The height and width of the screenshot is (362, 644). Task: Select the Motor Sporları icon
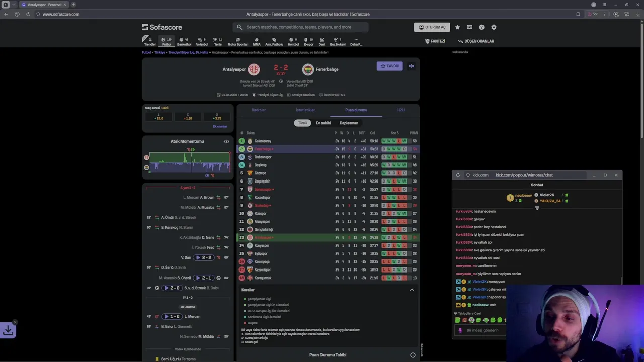238,41
